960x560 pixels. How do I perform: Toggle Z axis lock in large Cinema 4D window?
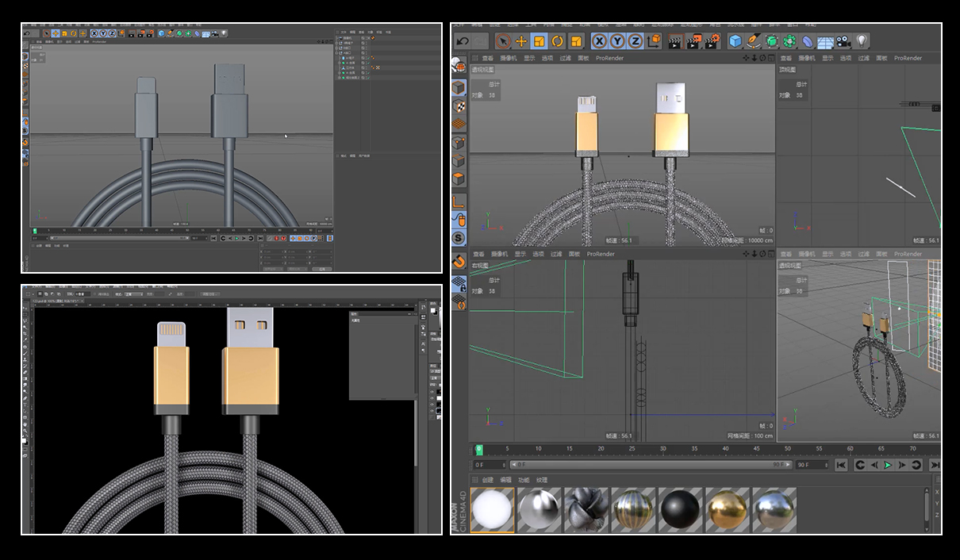tap(636, 40)
